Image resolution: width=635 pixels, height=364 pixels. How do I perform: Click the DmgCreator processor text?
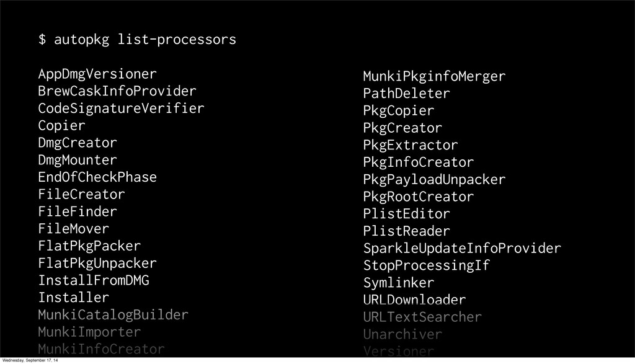coord(78,143)
